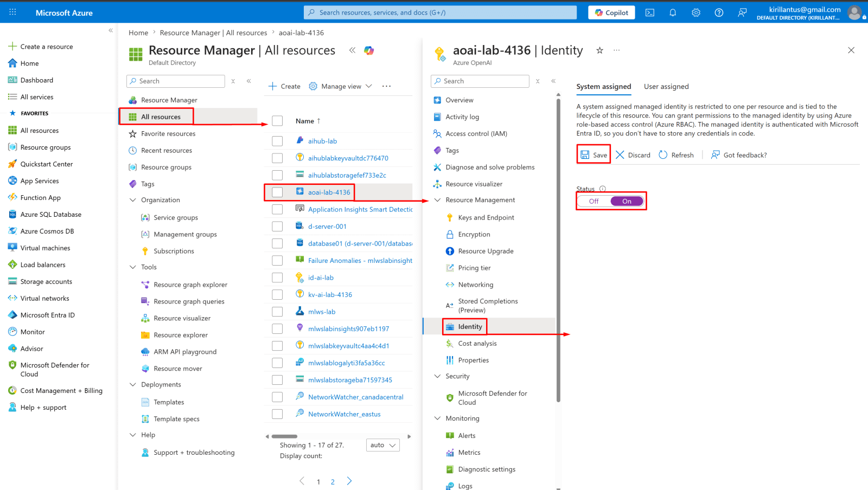
Task: Select the System assigned tab
Action: 604,87
